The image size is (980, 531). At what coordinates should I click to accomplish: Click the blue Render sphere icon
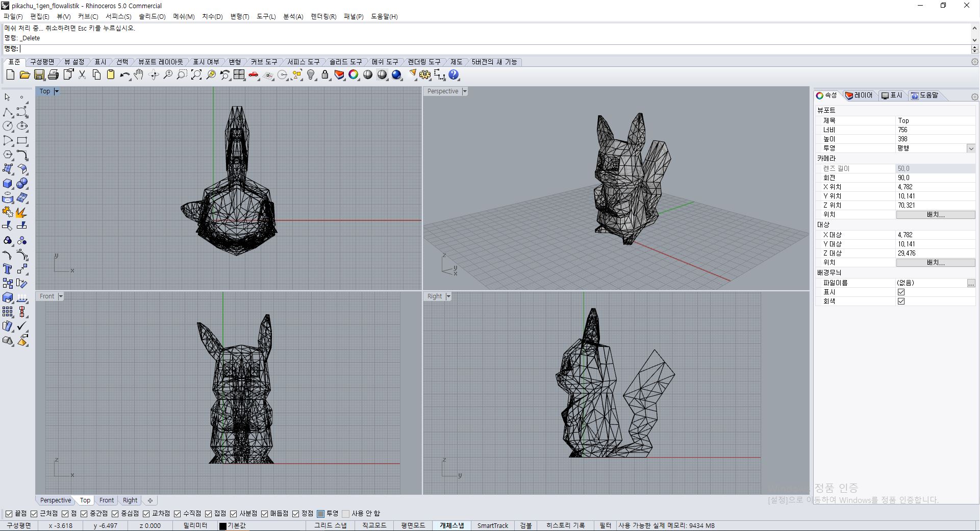click(397, 75)
